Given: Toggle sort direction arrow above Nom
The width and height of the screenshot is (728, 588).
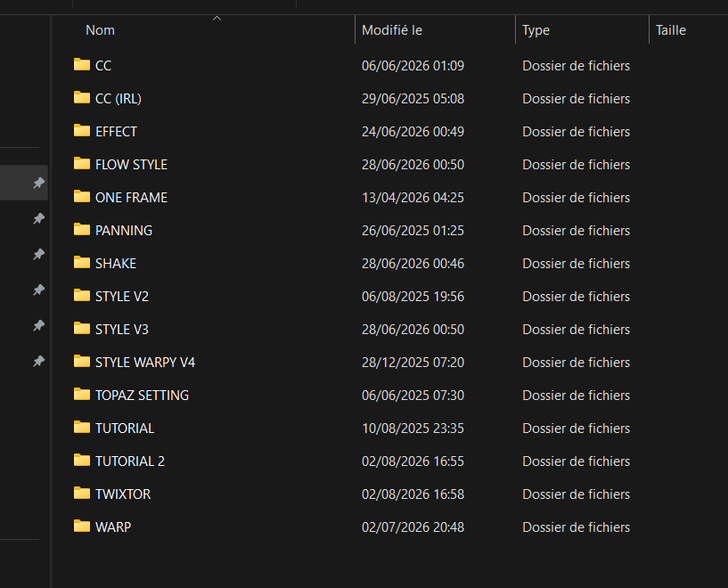Looking at the screenshot, I should 217,19.
